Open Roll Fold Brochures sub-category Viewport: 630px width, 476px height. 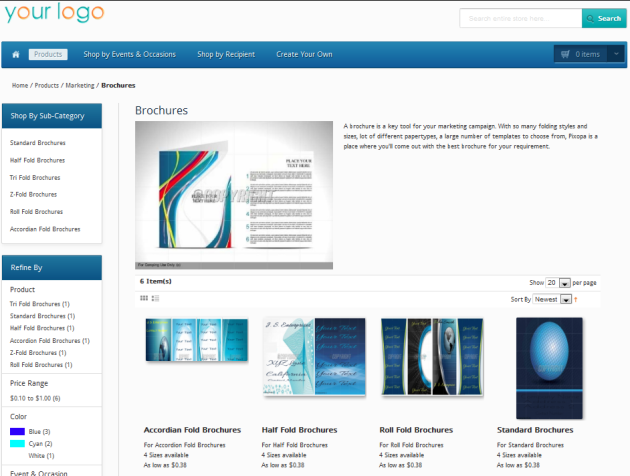[x=36, y=212]
